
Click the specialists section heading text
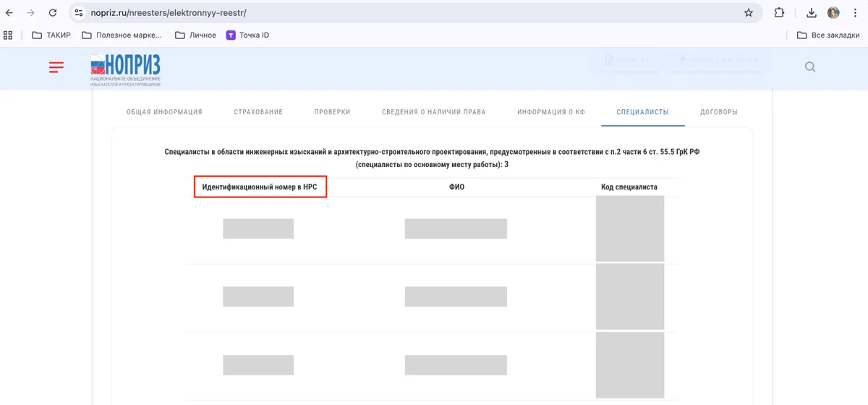click(432, 158)
